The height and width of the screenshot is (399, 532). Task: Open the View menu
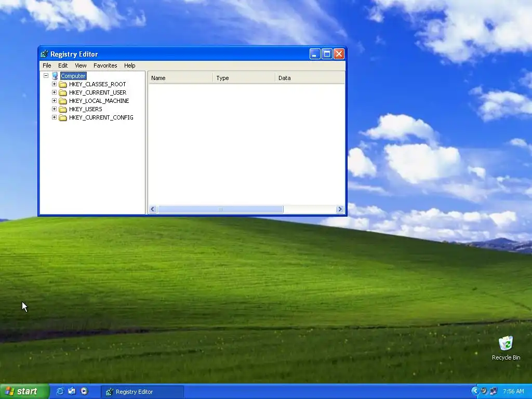pos(81,65)
